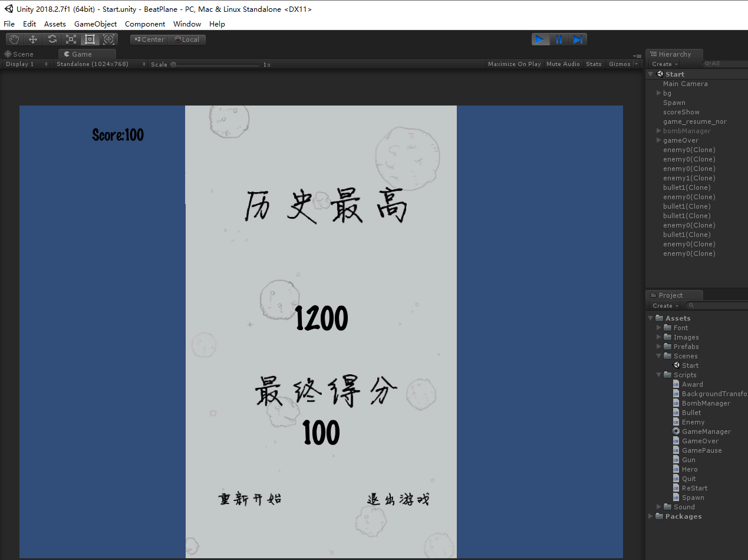The height and width of the screenshot is (560, 748).
Task: Select the Award script icon
Action: 676,384
